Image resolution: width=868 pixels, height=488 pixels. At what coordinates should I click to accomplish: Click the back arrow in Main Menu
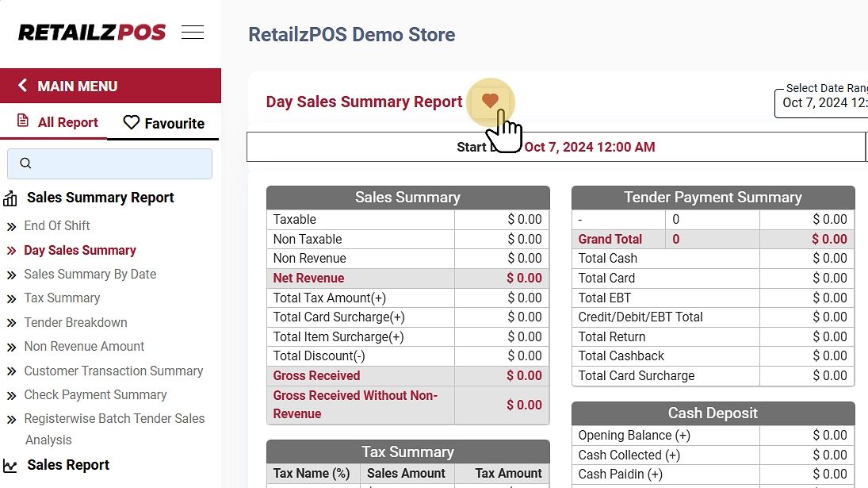pyautogui.click(x=22, y=86)
